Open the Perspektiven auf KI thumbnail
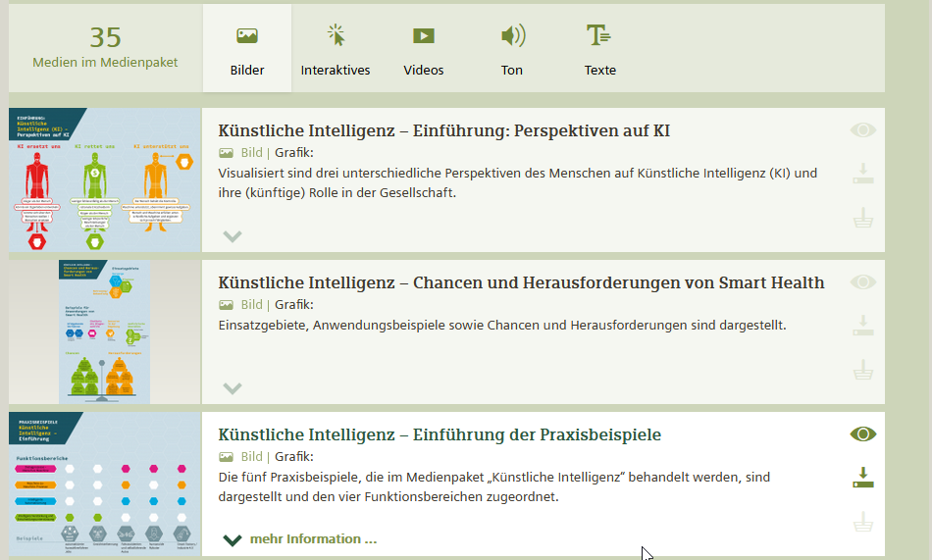This screenshot has height=560, width=932. pyautogui.click(x=104, y=180)
